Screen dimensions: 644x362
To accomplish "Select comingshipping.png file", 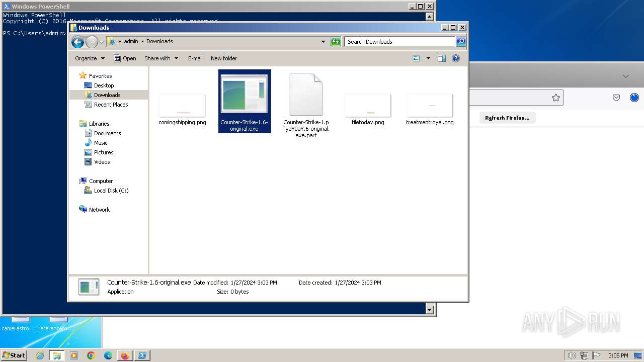I will (182, 109).
